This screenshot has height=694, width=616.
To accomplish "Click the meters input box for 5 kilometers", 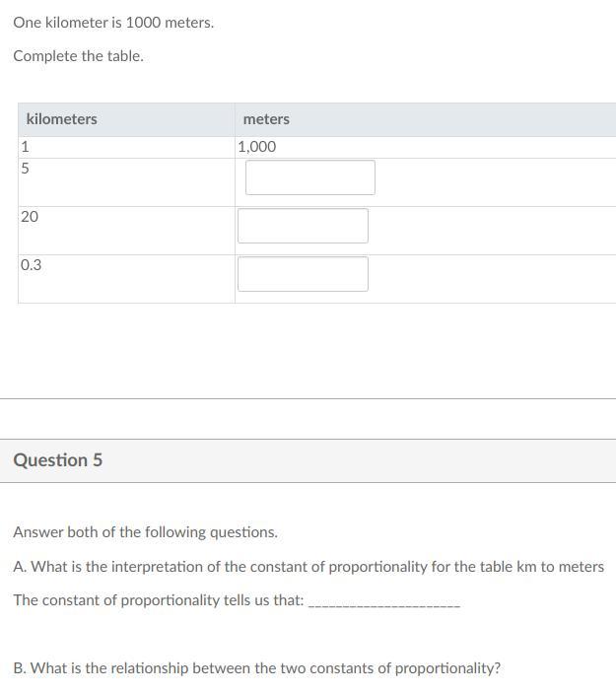I will pyautogui.click(x=309, y=177).
